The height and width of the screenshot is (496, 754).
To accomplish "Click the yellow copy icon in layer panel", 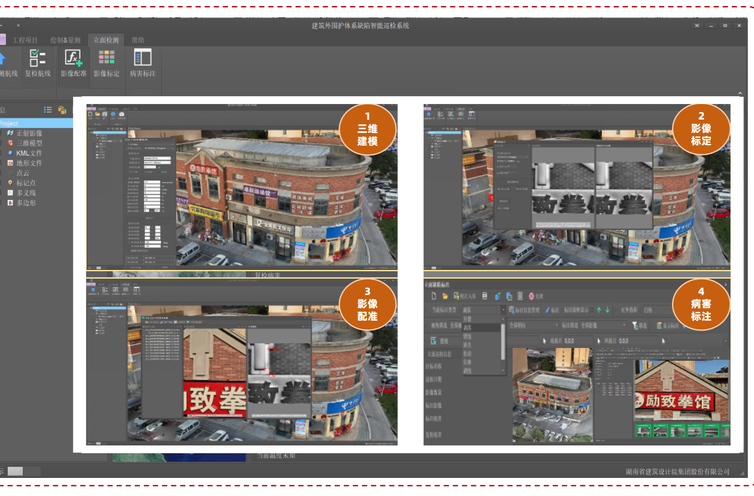I will pos(62,110).
